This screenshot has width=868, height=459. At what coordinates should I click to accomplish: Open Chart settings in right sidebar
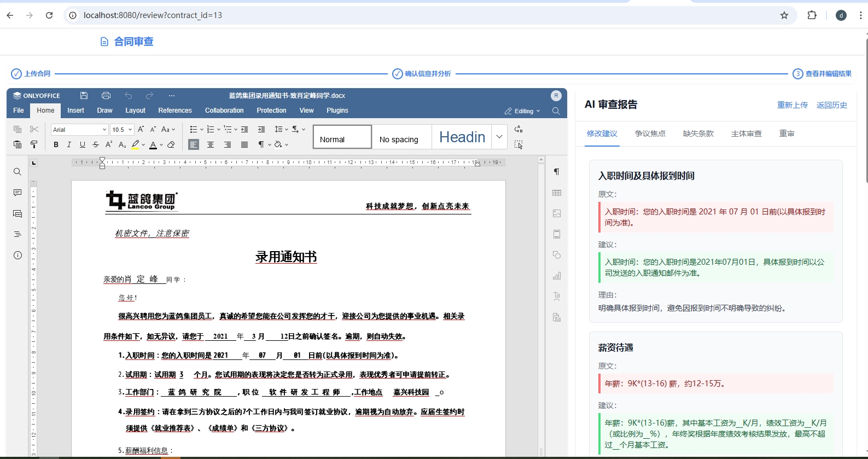[557, 276]
